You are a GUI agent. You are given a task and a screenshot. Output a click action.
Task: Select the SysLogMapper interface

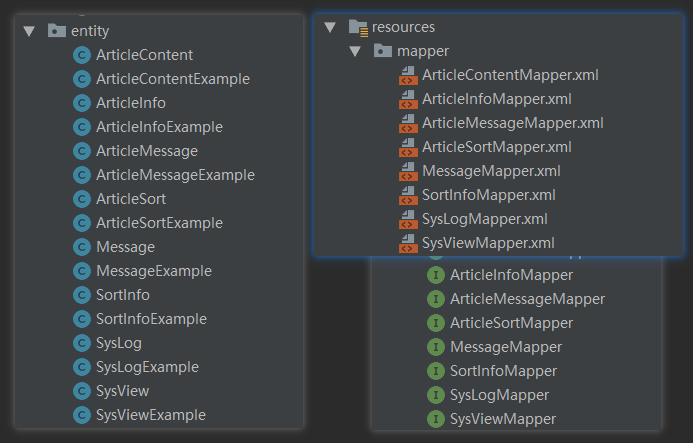coord(499,395)
